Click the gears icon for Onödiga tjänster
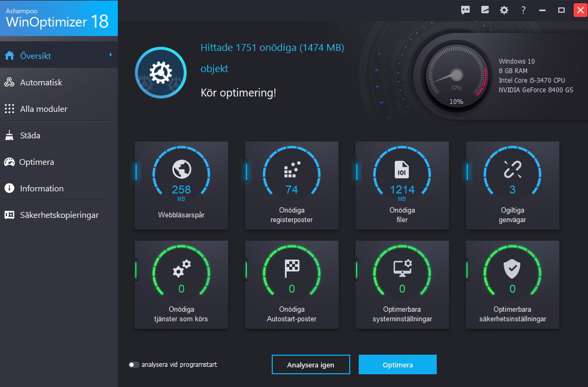 181,268
